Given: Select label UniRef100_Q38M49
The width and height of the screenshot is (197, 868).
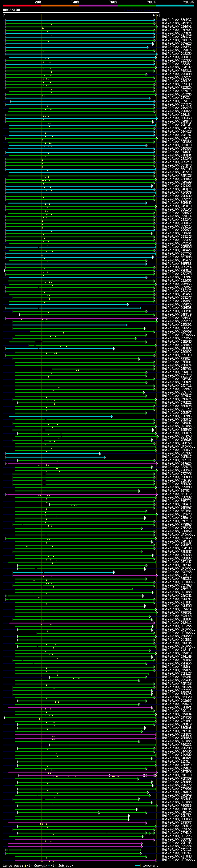Looking at the screenshot, I should tap(177, 345).
